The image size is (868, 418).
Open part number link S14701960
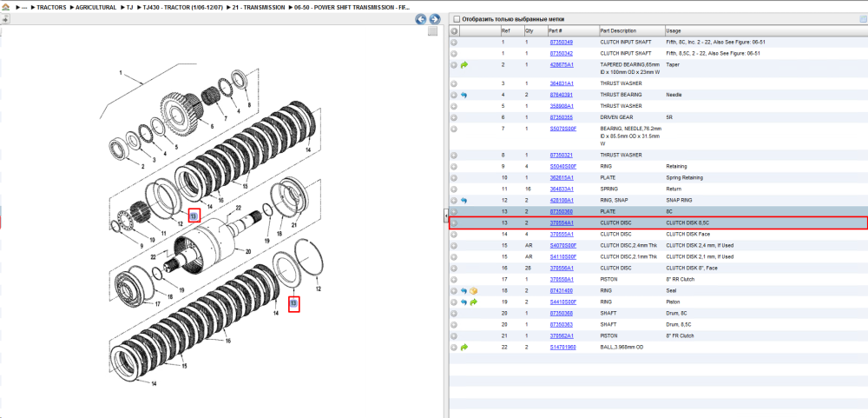pyautogui.click(x=562, y=347)
